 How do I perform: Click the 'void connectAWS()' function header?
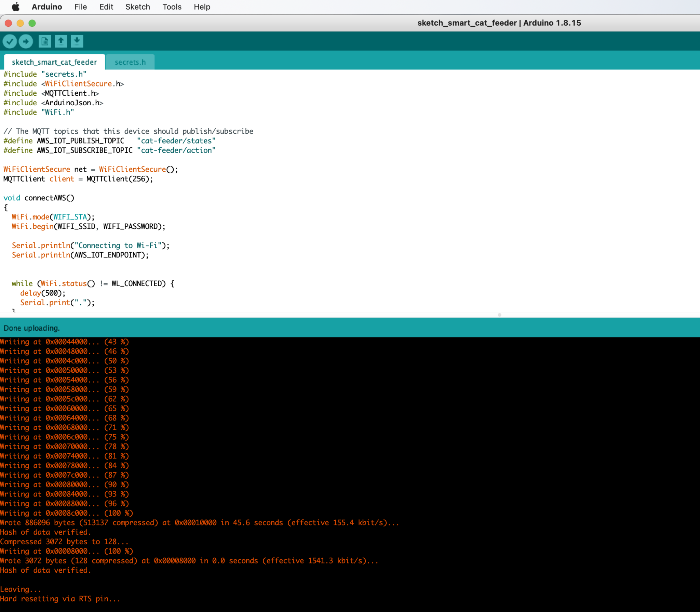pyautogui.click(x=39, y=198)
